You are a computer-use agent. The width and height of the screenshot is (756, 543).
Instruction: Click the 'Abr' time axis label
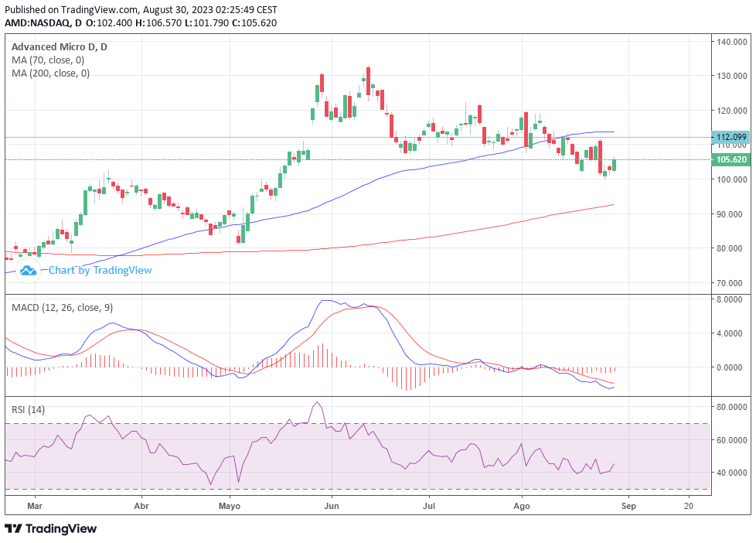[x=141, y=506]
